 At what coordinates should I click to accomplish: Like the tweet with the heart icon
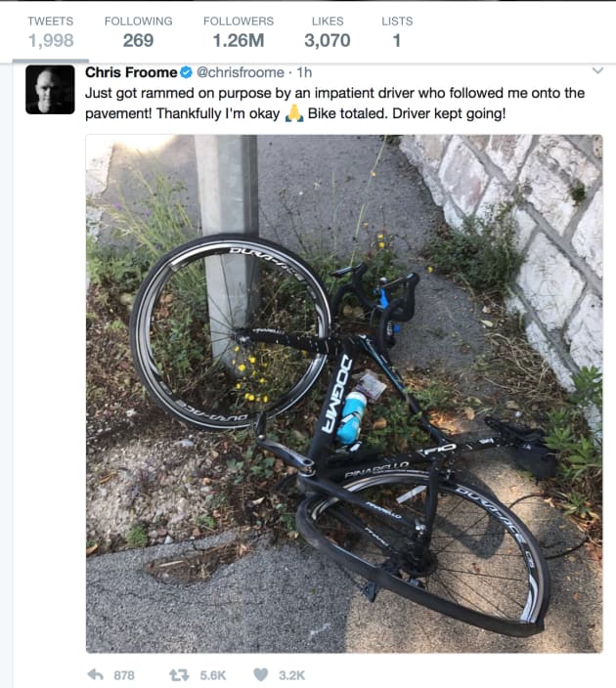click(x=261, y=675)
